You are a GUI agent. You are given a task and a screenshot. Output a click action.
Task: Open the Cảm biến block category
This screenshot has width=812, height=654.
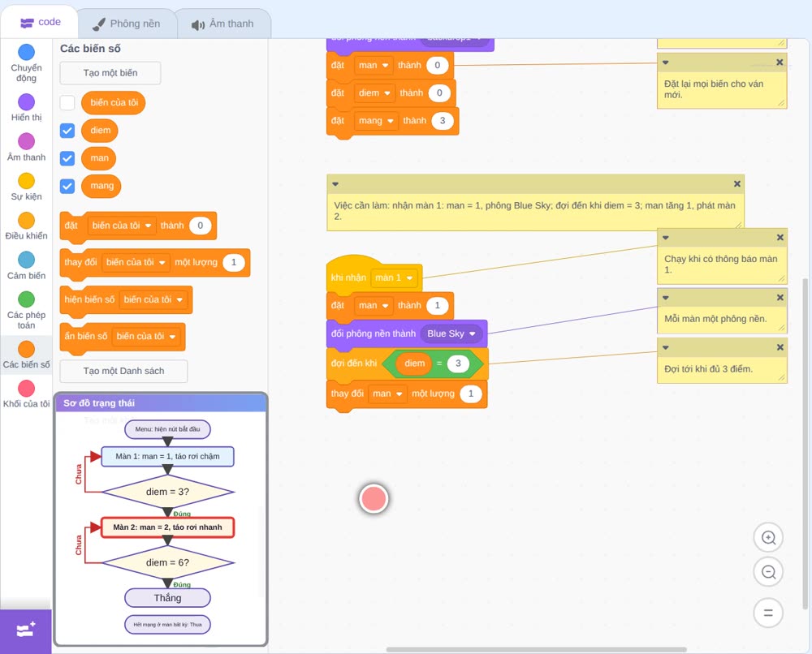tap(26, 265)
